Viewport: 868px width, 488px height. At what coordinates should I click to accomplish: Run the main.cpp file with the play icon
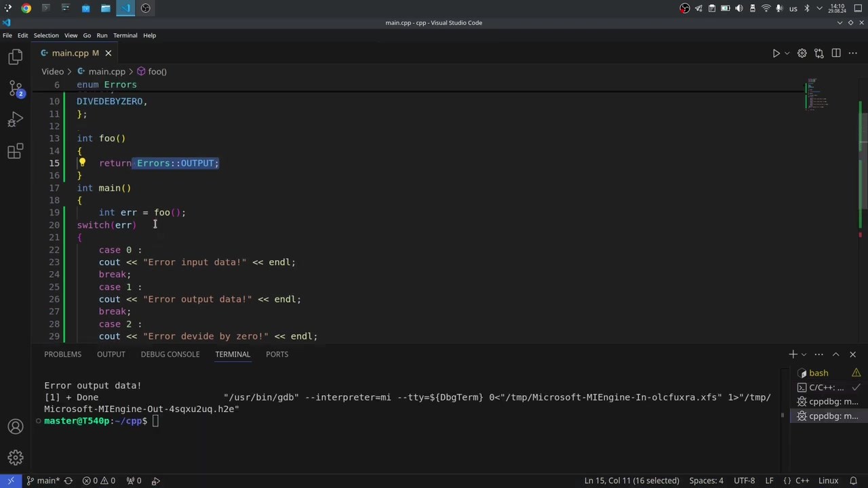(x=776, y=53)
